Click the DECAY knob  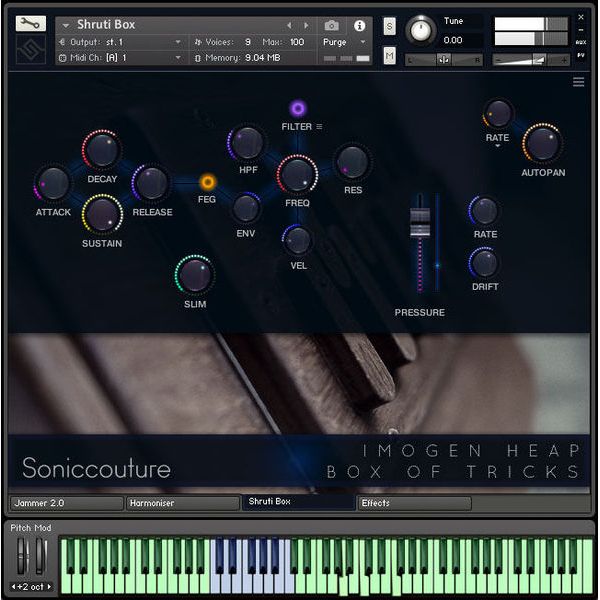point(102,149)
